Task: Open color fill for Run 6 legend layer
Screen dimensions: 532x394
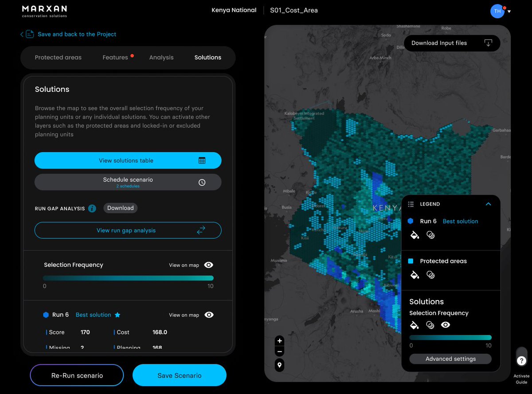Action: coord(414,235)
